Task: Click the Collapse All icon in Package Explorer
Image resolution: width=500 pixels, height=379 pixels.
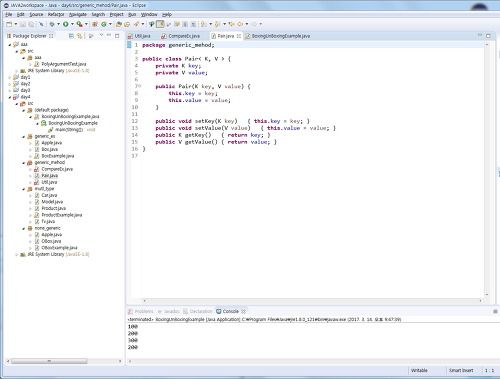Action: 71,36
